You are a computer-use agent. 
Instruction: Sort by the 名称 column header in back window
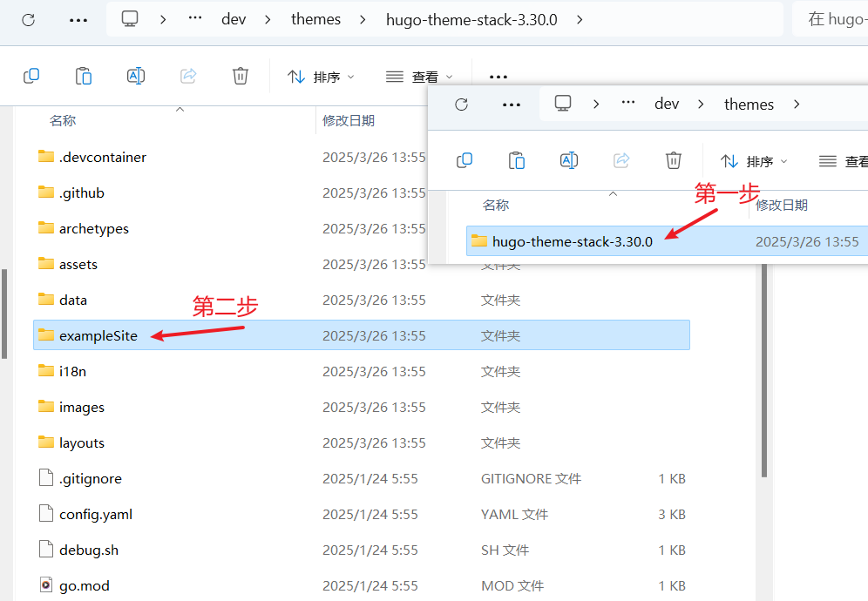click(x=63, y=120)
